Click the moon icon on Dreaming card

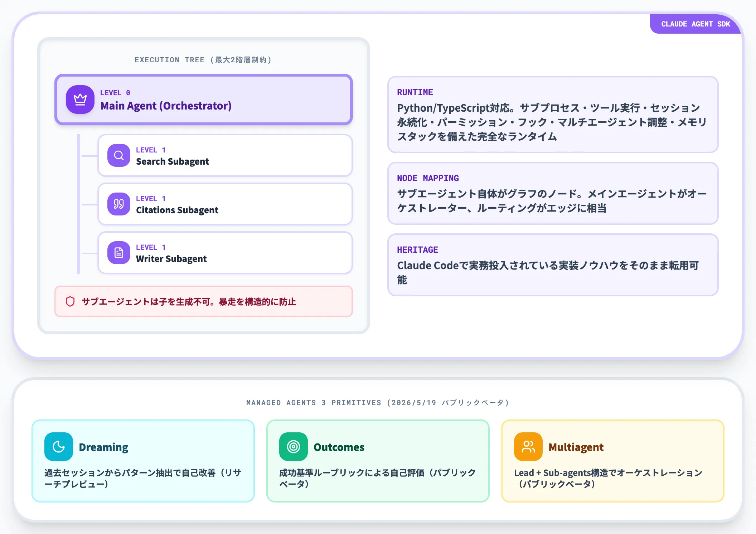pyautogui.click(x=59, y=447)
